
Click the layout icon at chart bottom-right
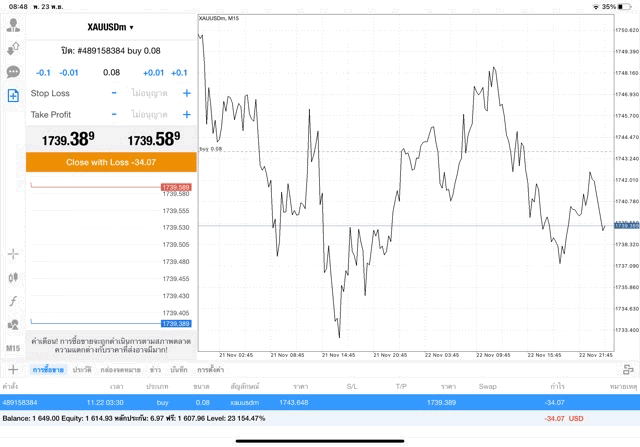tap(628, 369)
